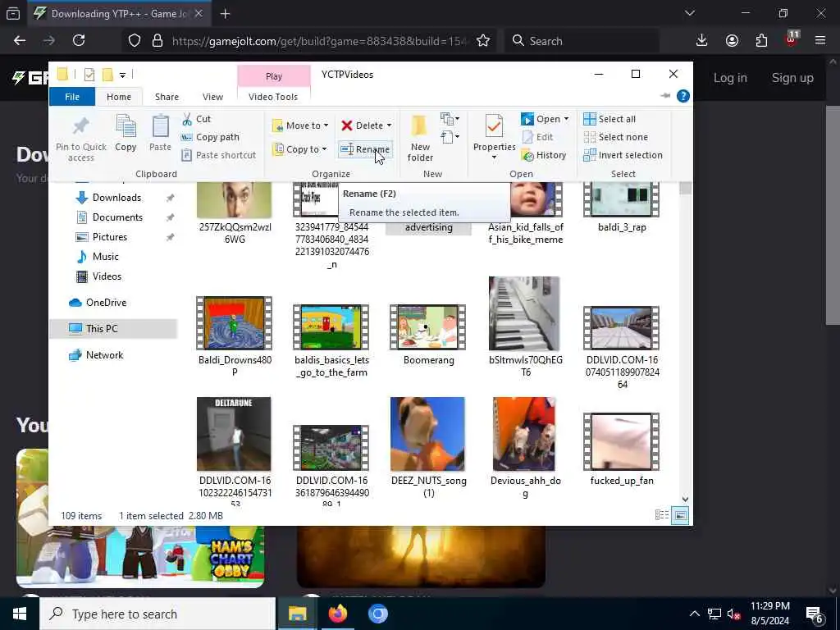Screen dimensions: 840x630
Task: Open a new Firefox tab
Action: click(x=225, y=14)
